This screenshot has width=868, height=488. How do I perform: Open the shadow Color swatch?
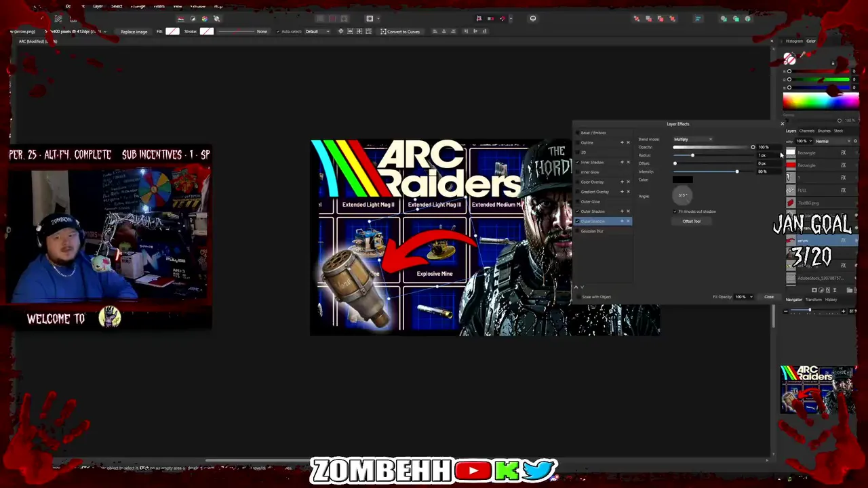tap(683, 180)
